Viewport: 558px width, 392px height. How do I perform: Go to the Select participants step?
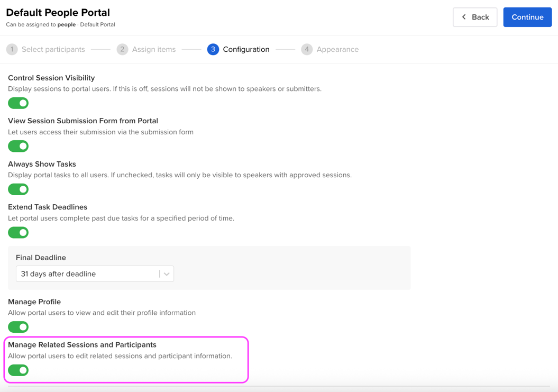pos(53,49)
